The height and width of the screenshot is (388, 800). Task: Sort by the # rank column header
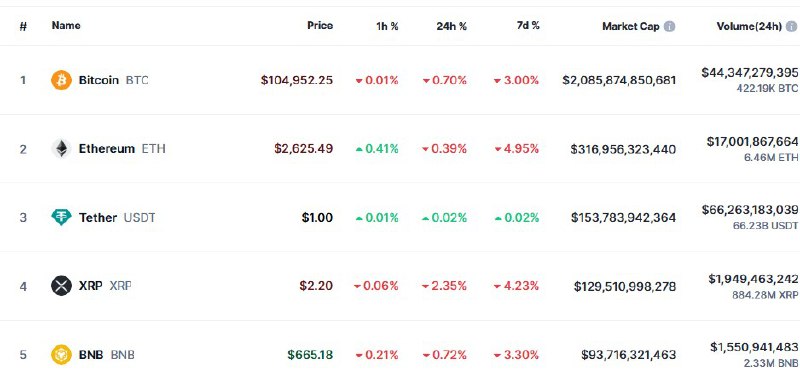pyautogui.click(x=23, y=26)
